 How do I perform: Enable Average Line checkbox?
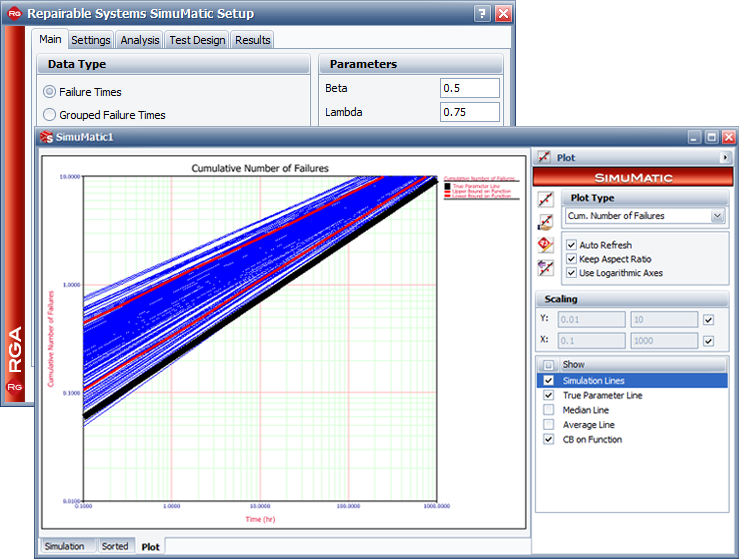(549, 425)
